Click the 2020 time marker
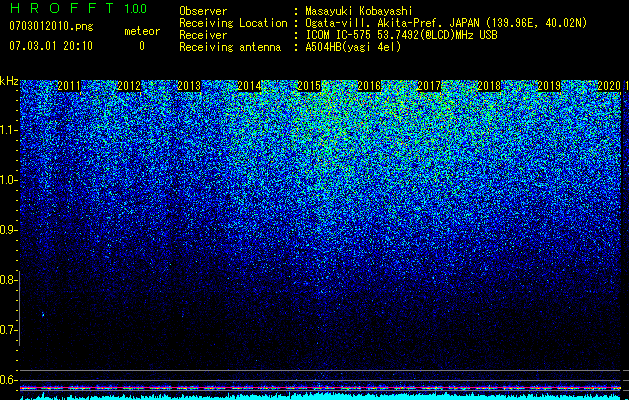 point(609,86)
